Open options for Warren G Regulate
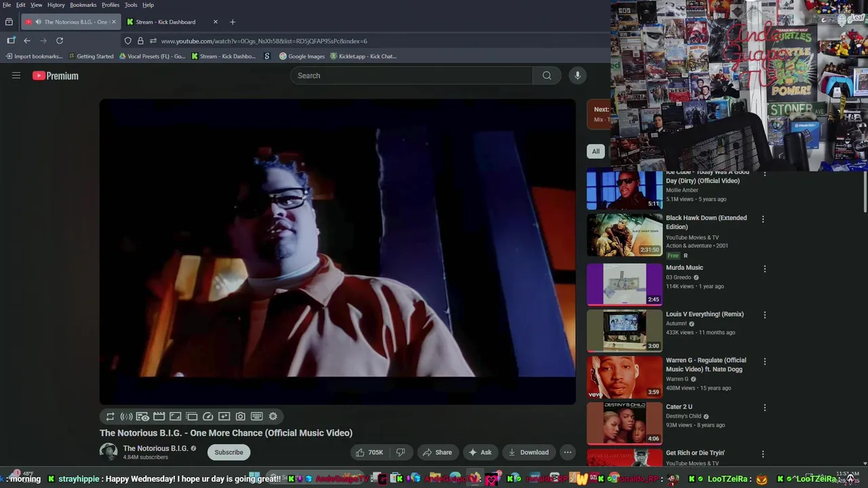Screen dimensions: 868x488 [x=765, y=361]
